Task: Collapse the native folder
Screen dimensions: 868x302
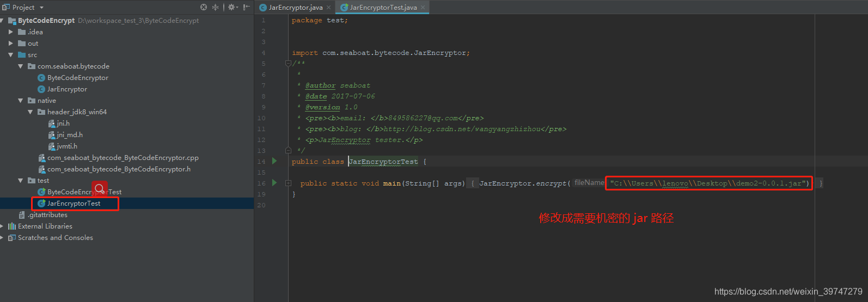Action: (21, 101)
